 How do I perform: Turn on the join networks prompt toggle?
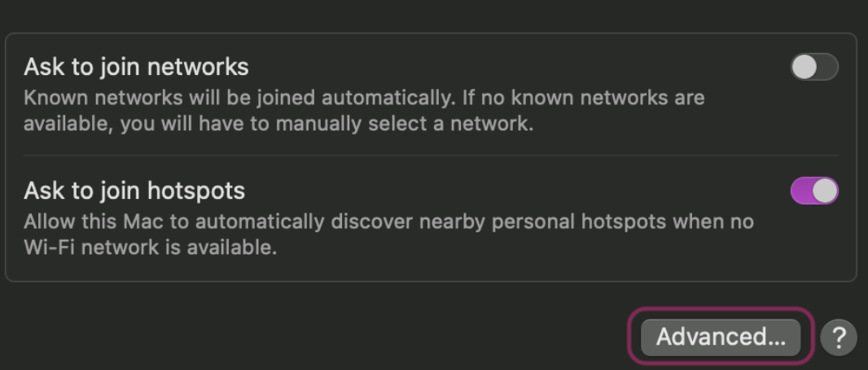point(813,67)
